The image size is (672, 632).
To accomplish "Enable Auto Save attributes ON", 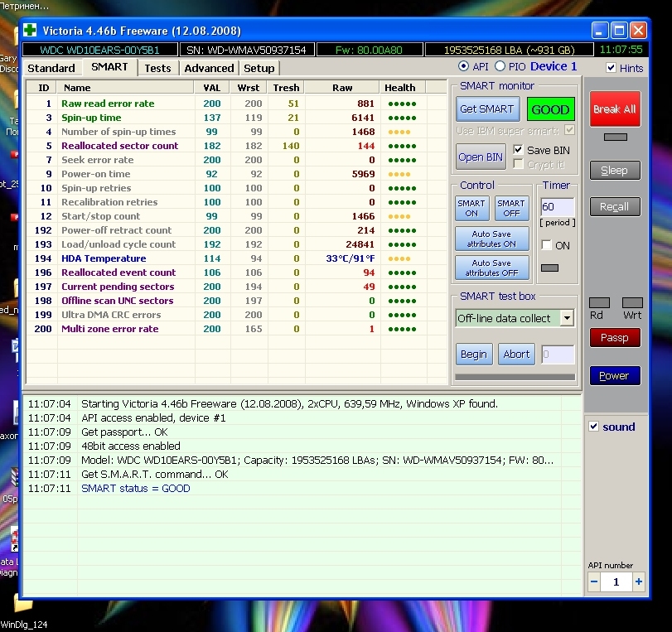I will (491, 239).
